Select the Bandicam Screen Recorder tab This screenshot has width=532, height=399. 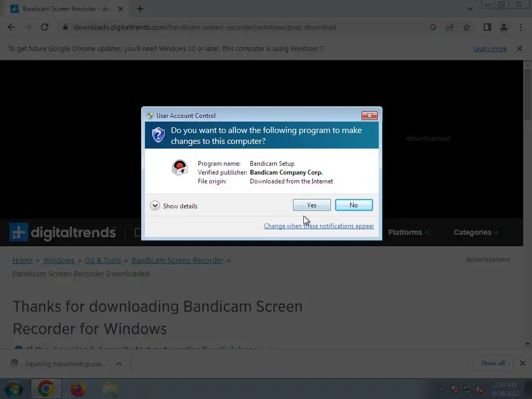(x=64, y=9)
